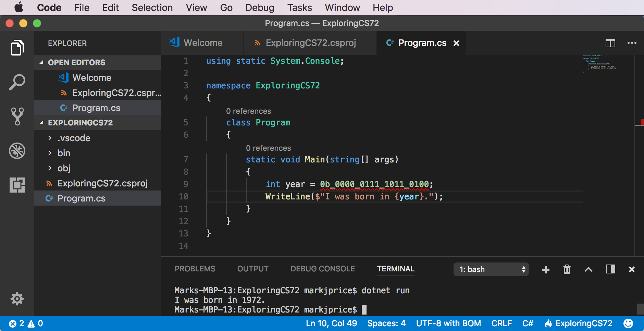Image resolution: width=644 pixels, height=331 pixels.
Task: Open the Extensions view in activity bar
Action: [x=17, y=185]
